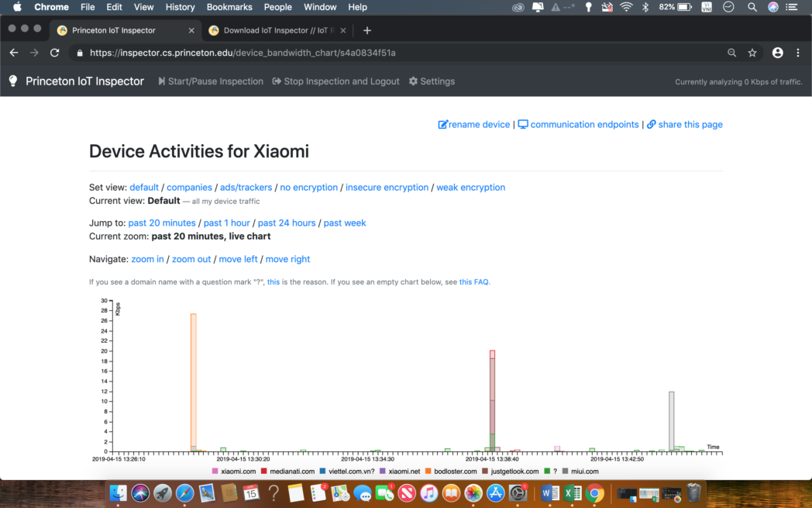Toggle the miui.com legend entry

point(580,472)
